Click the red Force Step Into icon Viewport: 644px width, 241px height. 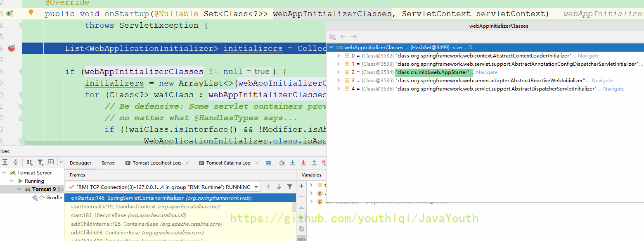click(x=303, y=163)
